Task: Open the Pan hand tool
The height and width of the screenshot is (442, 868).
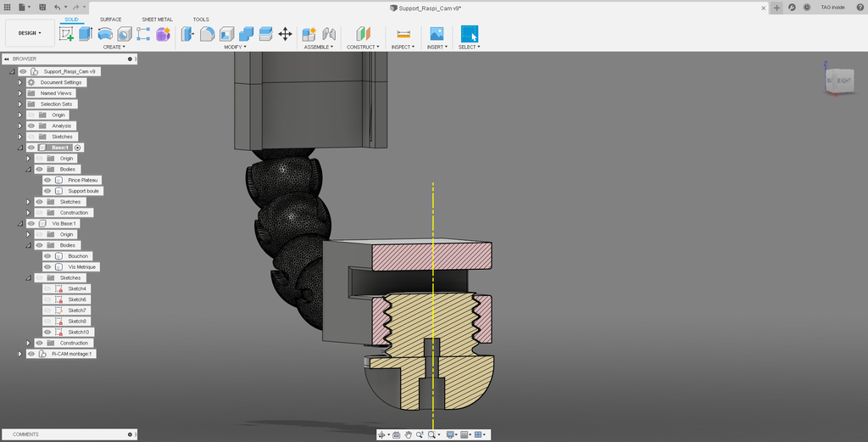Action: [408, 434]
